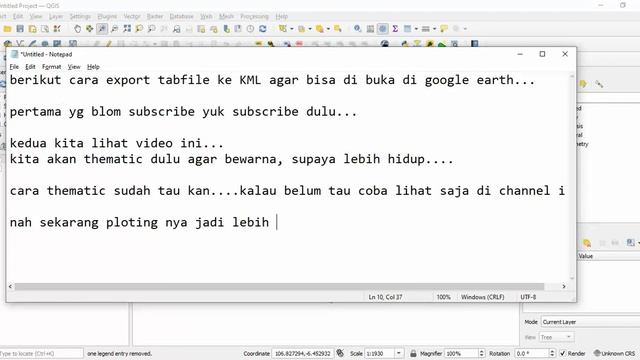Click Notepad horizontal scrollbar thumb
This screenshot has height=360, width=640.
coord(279,287)
